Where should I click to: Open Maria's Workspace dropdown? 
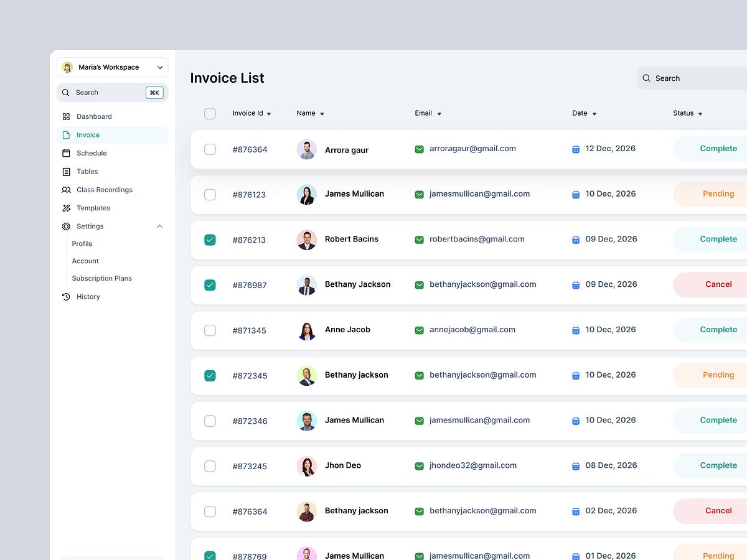pos(113,67)
